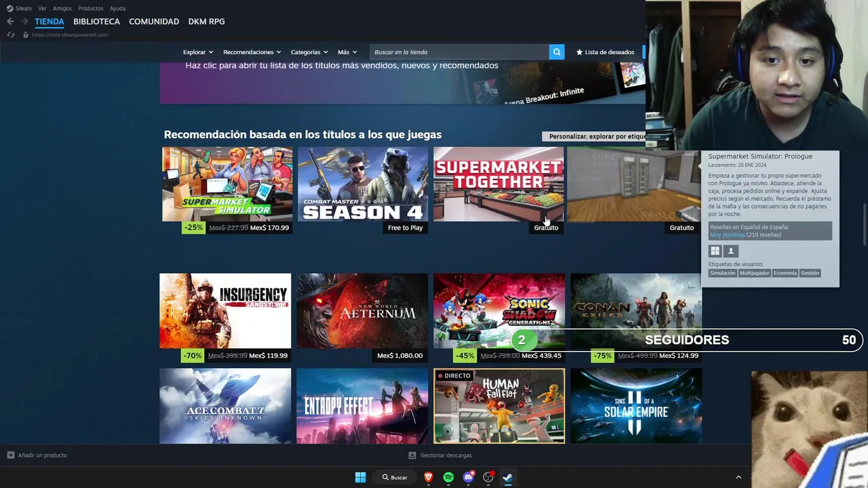Click Windows platform icon in the tooltip
868x488 pixels.
pos(715,251)
